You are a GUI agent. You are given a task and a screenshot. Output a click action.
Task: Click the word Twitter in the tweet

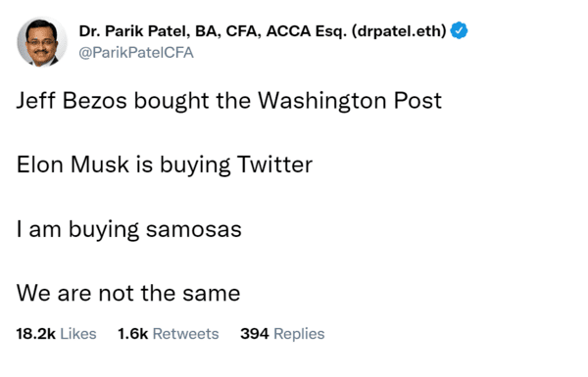[274, 165]
